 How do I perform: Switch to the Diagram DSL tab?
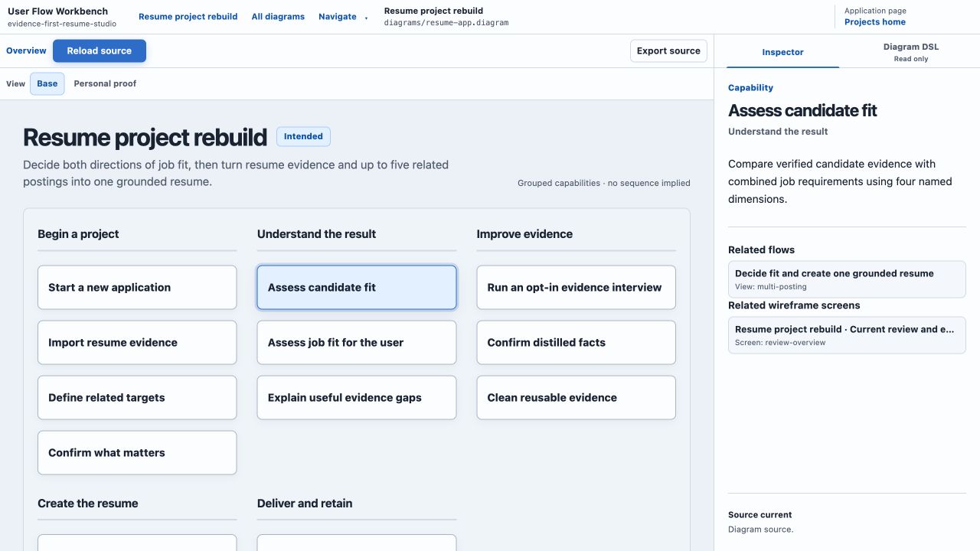pyautogui.click(x=910, y=52)
